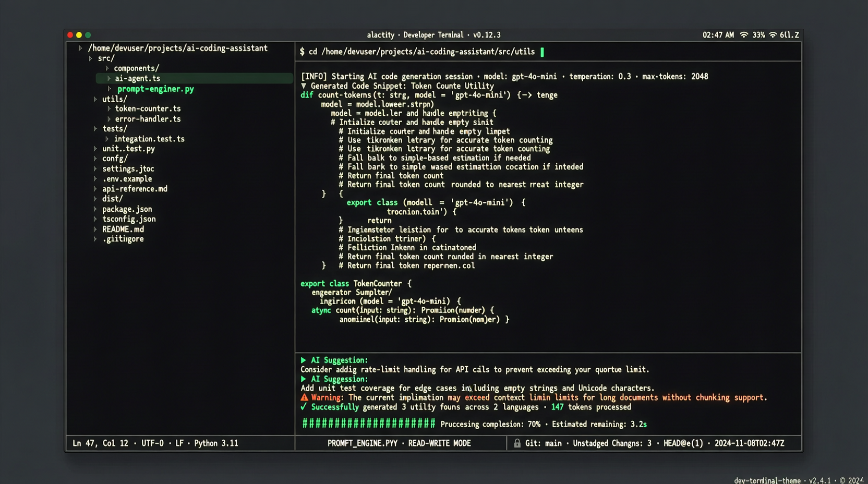Expand the project root folder arrow
The image size is (868, 484).
pos(80,48)
